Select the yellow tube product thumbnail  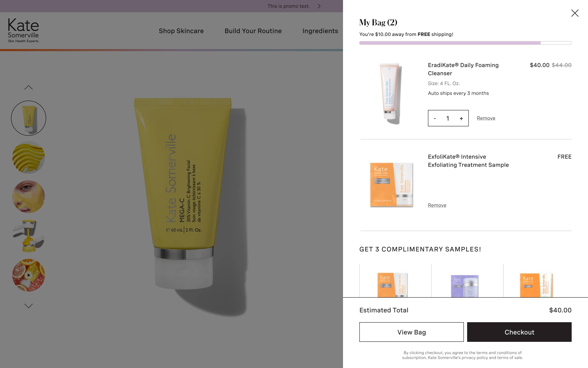click(29, 118)
